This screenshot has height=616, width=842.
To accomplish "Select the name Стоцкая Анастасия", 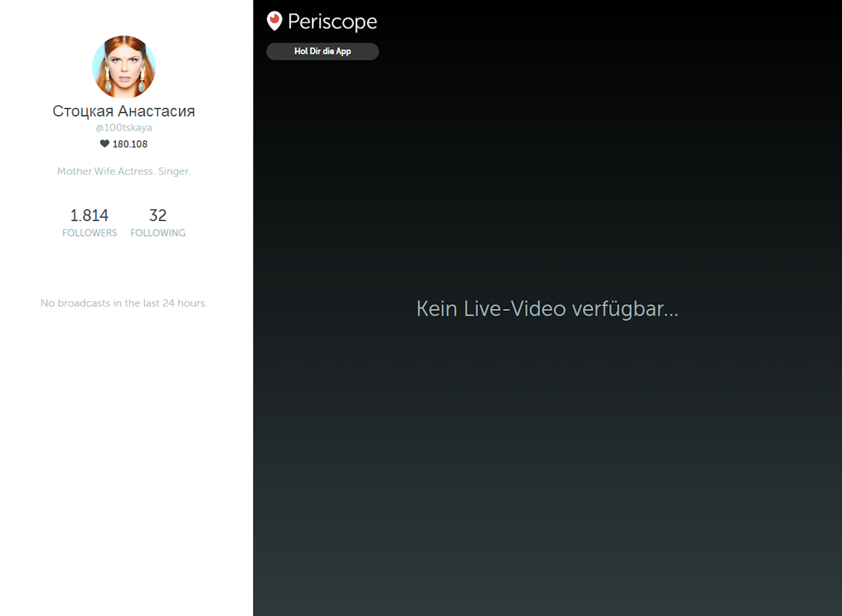I will tap(124, 111).
